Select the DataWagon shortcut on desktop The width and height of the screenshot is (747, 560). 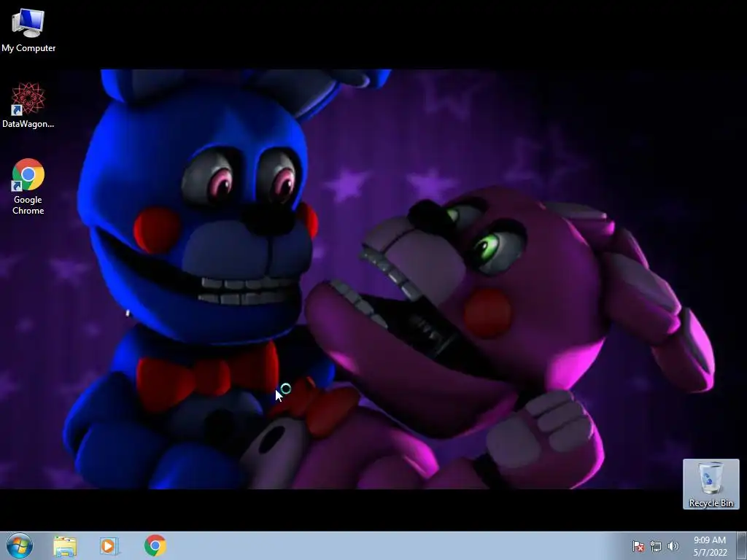pos(28,106)
